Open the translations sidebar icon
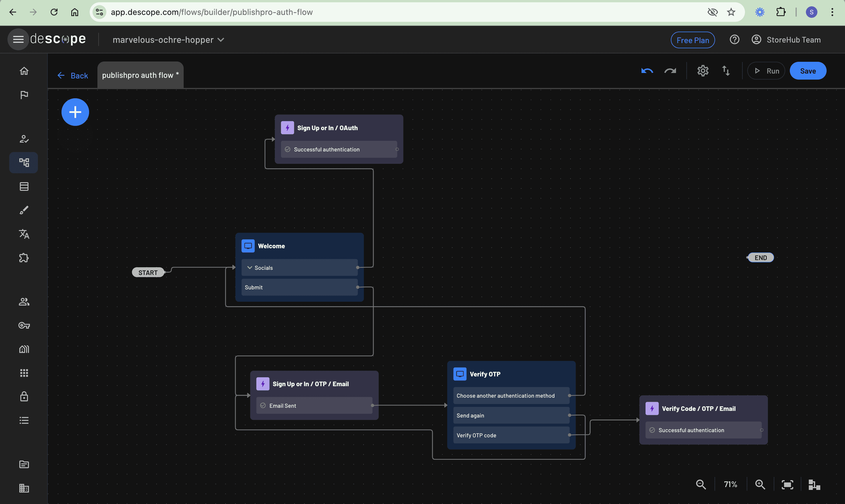This screenshot has height=504, width=845. [x=24, y=234]
